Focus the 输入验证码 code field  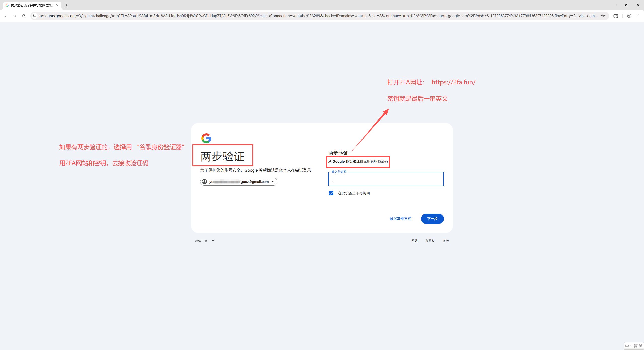pos(386,179)
